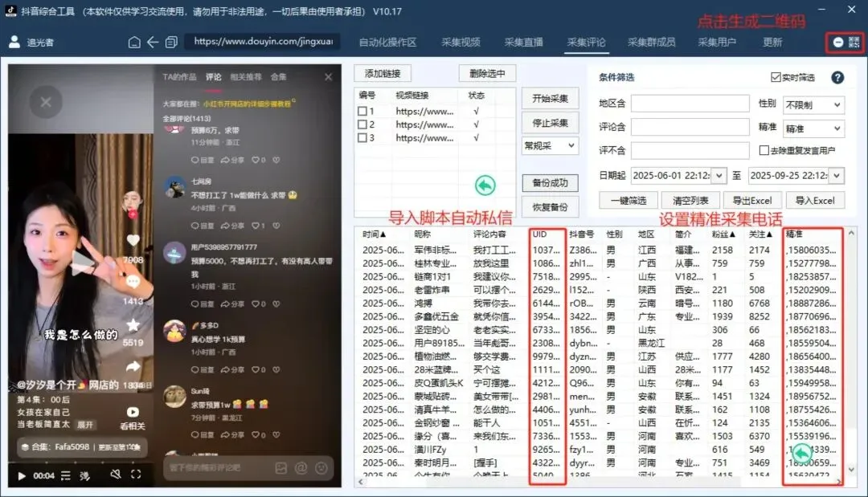Favorite the video with the star icon showing 5519
Screen dimensions: 868x497
click(133, 324)
